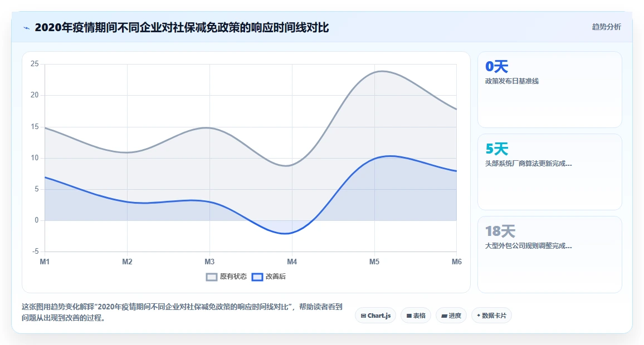The image size is (644, 345).
Task: Click the gray line peak near M5
Action: pyautogui.click(x=382, y=71)
